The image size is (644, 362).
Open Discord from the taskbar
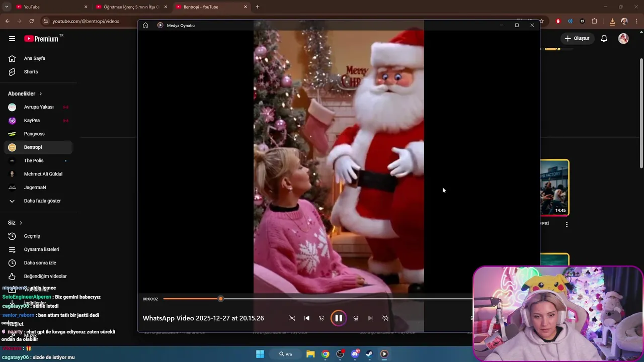(355, 354)
